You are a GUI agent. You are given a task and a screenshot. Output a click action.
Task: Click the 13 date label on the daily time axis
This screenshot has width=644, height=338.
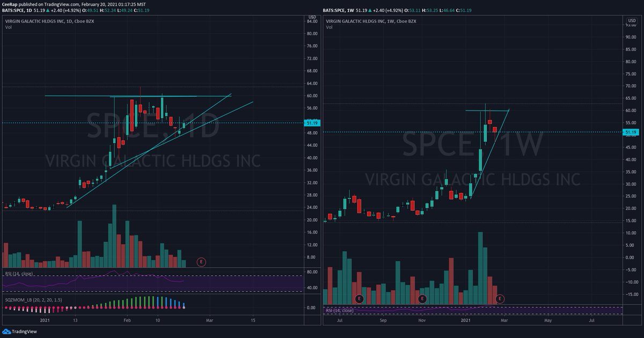pyautogui.click(x=76, y=320)
